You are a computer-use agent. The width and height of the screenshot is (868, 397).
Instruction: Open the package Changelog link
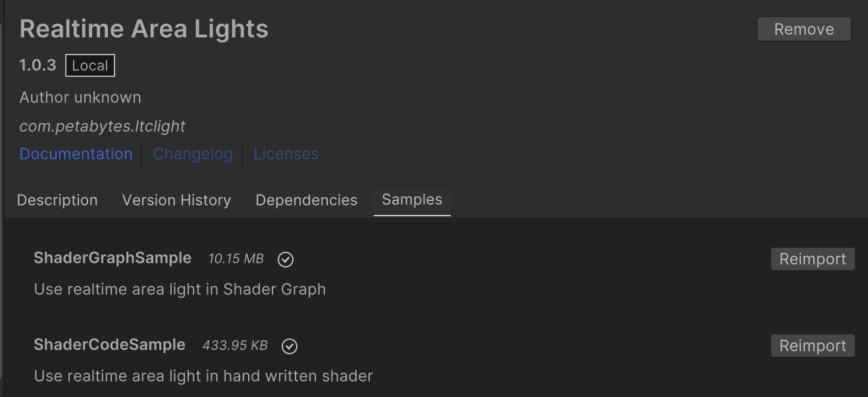(193, 154)
